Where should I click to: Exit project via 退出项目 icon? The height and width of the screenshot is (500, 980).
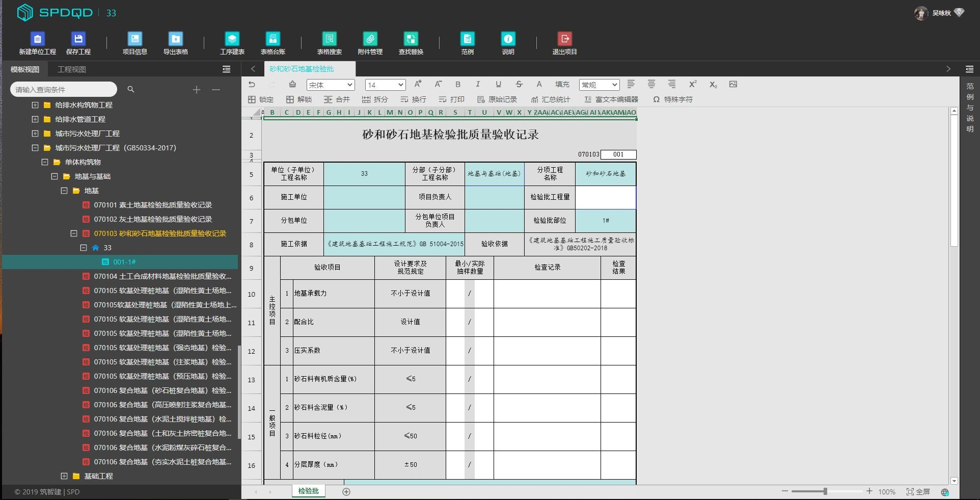(565, 39)
